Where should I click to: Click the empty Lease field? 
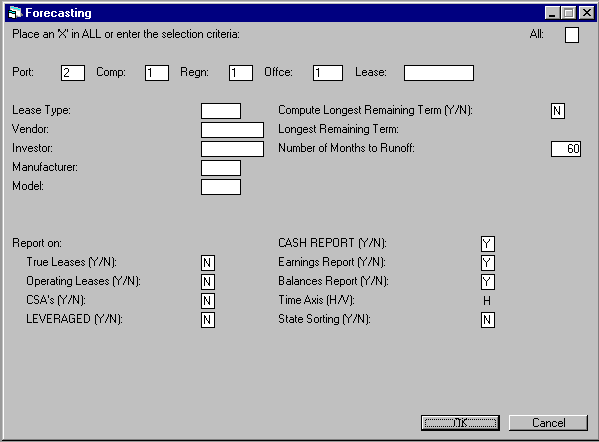click(439, 73)
